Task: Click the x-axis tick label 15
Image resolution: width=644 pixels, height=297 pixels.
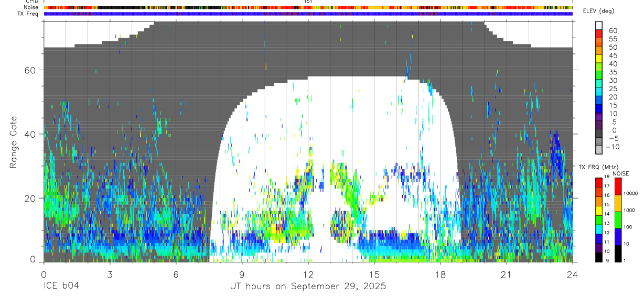Action: tap(374, 274)
